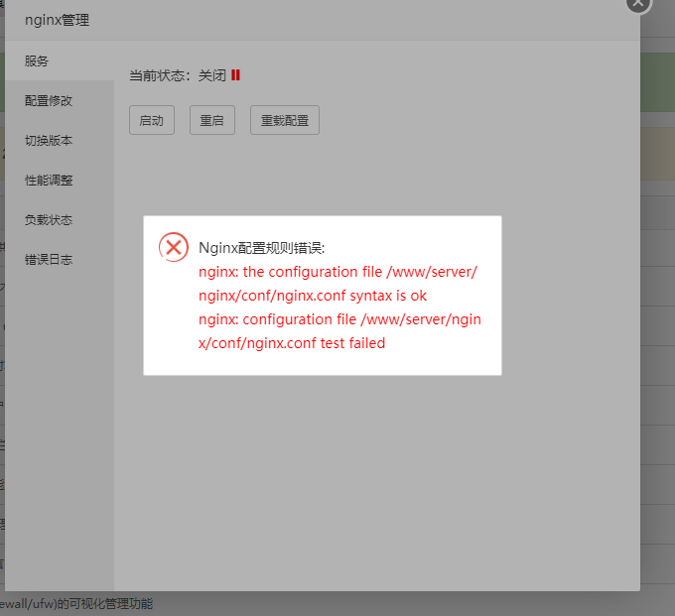Screen dimensions: 675x616
Task: Click the red error X icon in the popup
Action: click(174, 247)
